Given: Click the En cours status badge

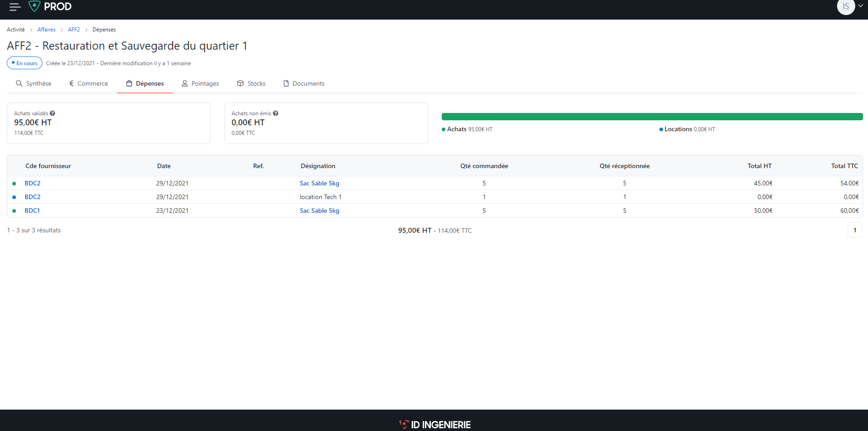Looking at the screenshot, I should 24,63.
